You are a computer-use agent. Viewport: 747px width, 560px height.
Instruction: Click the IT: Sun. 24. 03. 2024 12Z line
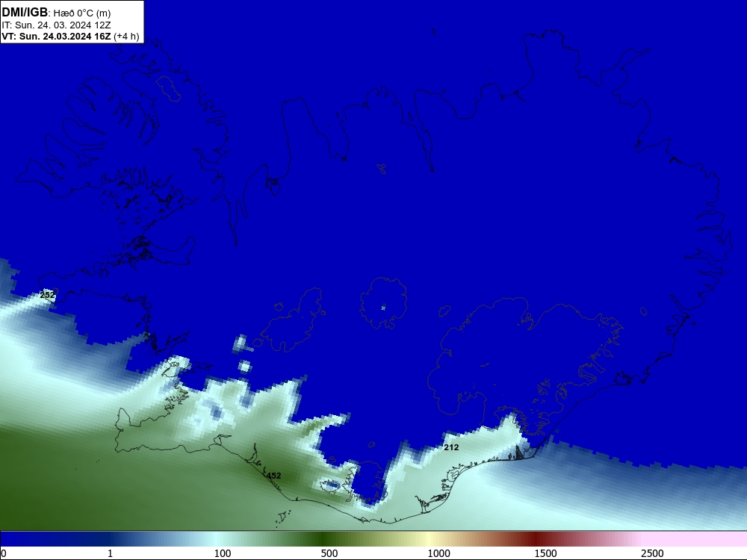56,25
